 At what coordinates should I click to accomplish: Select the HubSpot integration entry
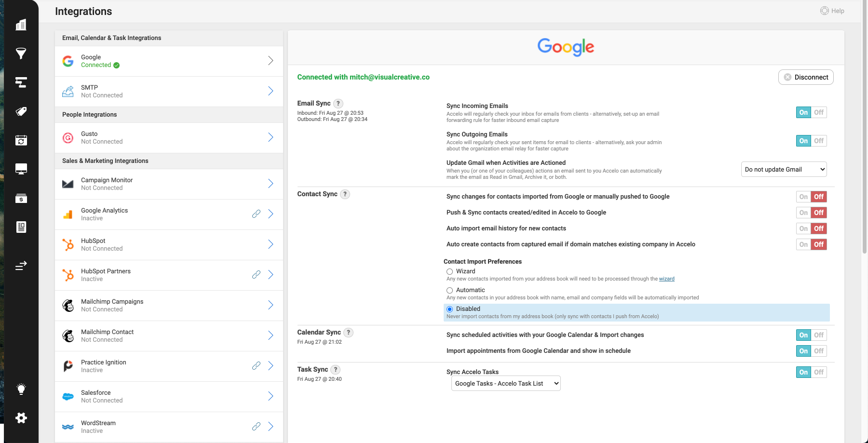[x=169, y=245]
